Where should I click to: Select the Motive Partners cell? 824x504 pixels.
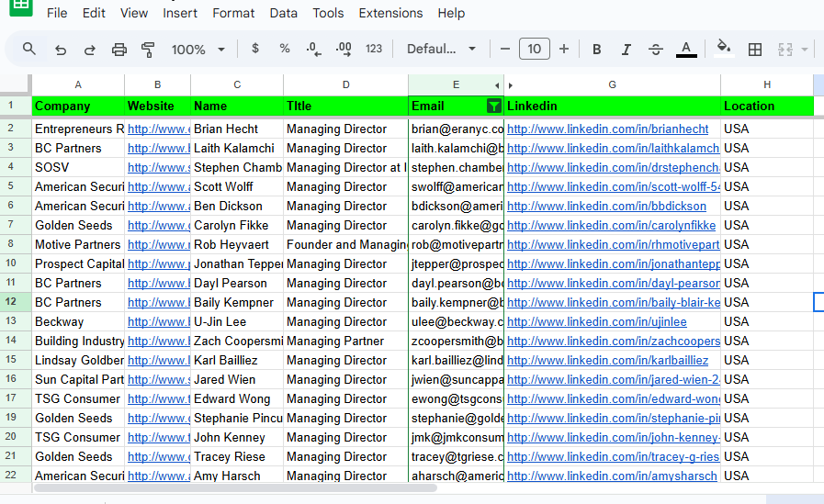click(x=78, y=244)
